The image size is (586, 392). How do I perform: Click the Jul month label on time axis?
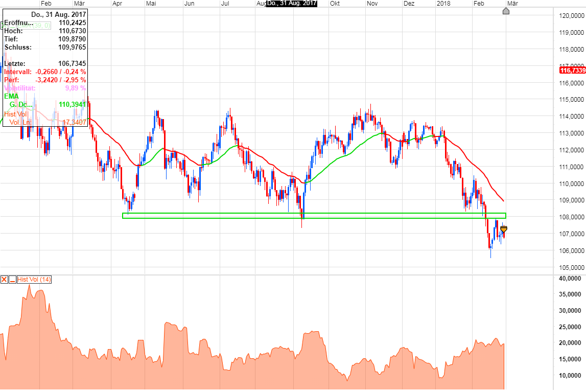pyautogui.click(x=225, y=4)
